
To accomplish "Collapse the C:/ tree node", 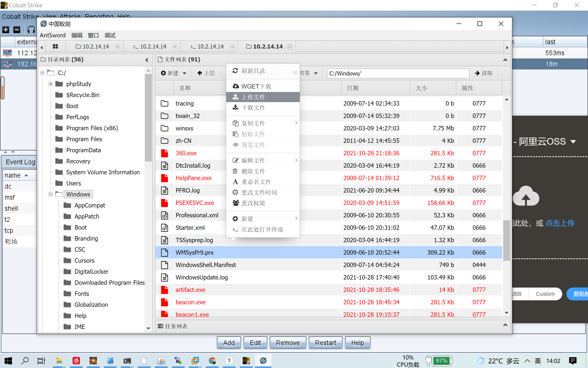I will click(42, 73).
